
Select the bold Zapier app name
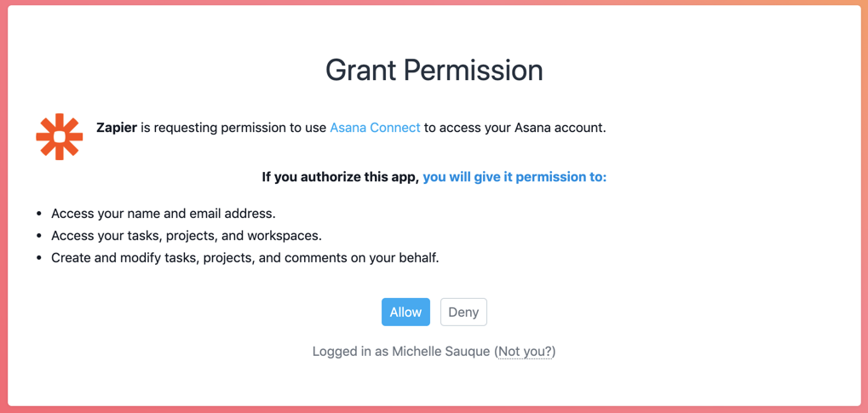click(117, 128)
